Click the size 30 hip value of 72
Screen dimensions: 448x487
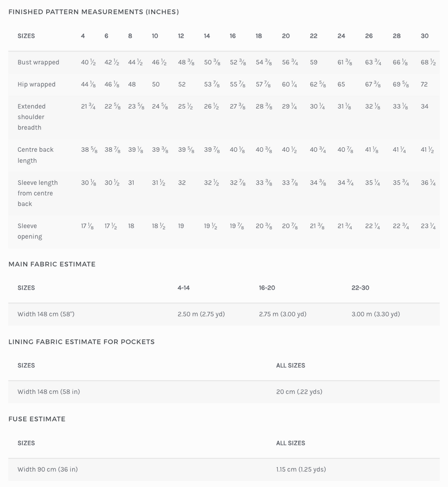click(424, 84)
